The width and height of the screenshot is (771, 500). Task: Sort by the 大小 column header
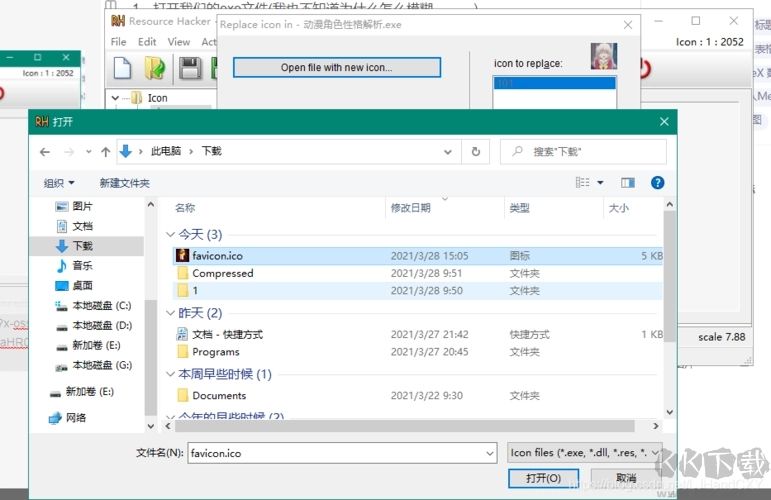pyautogui.click(x=619, y=208)
